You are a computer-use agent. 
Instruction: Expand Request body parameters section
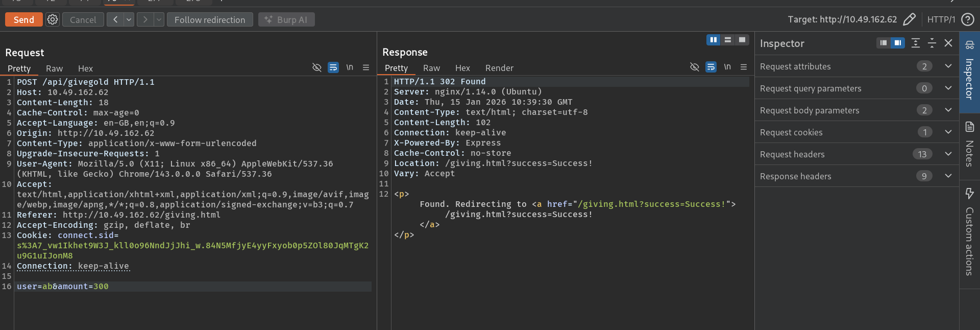948,110
